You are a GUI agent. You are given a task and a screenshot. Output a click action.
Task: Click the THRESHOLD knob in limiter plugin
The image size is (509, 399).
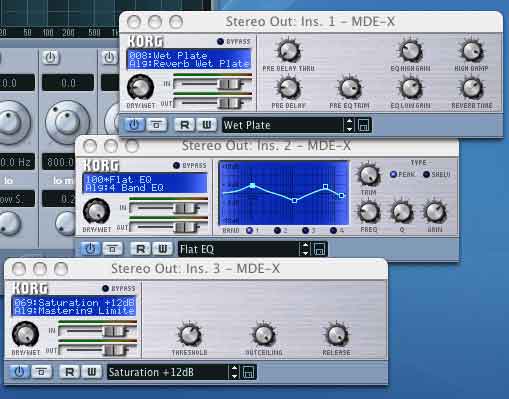coord(190,335)
